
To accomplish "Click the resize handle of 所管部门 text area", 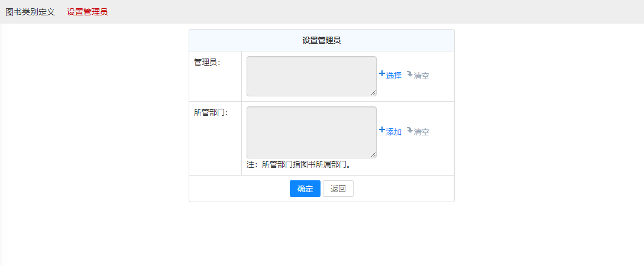I will coord(374,155).
